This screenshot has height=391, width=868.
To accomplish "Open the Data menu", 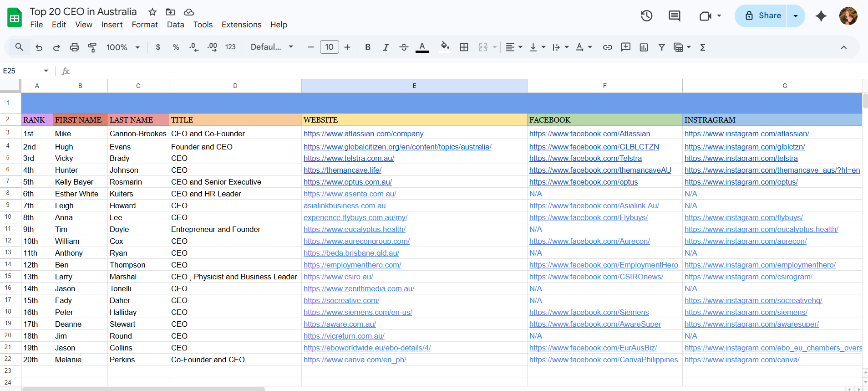I will point(175,25).
